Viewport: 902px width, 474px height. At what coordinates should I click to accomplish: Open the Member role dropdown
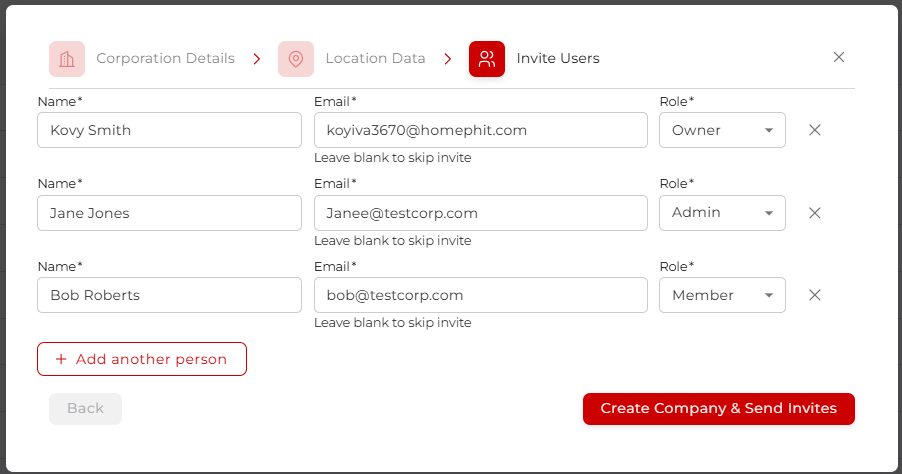point(722,295)
